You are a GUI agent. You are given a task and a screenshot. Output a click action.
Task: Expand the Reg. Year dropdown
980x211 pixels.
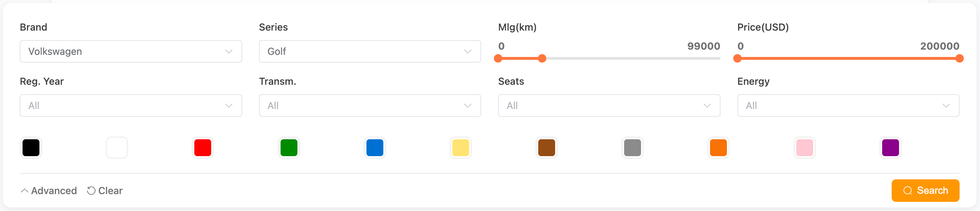point(131,105)
